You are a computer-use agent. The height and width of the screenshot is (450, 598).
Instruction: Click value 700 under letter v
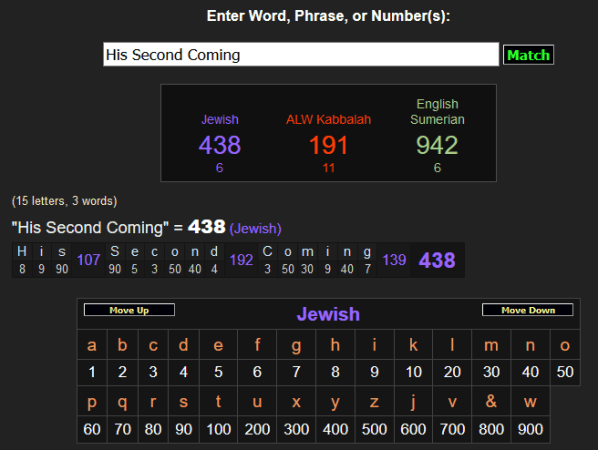point(452,429)
